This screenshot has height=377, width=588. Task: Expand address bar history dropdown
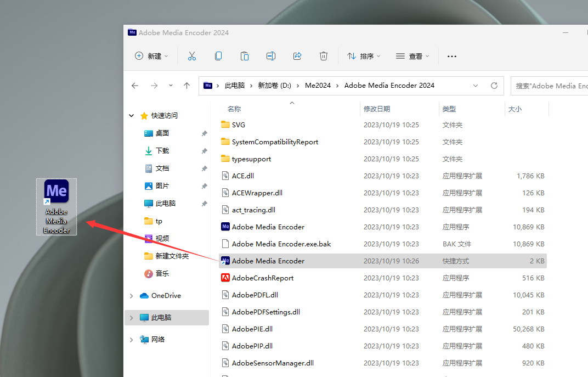[x=476, y=86]
